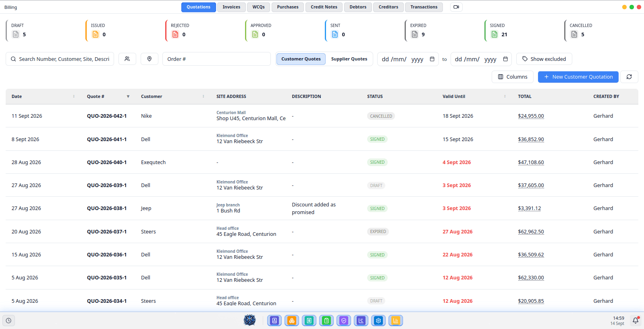Open the clock history icon at bottom left
This screenshot has height=329, width=644.
8,321
